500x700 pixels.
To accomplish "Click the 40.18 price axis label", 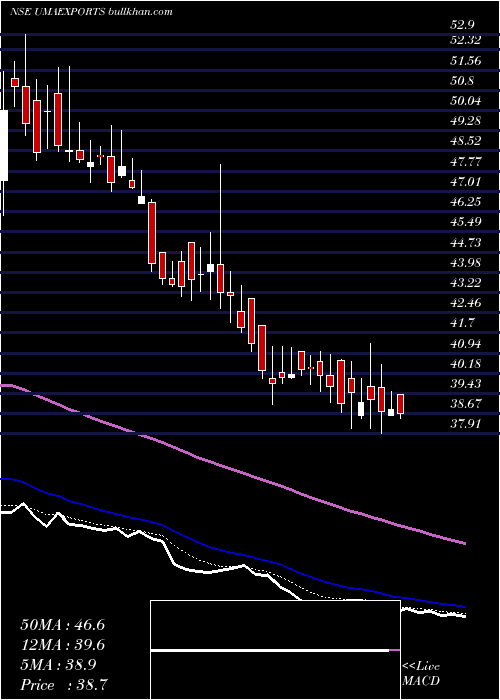I will 465,363.
